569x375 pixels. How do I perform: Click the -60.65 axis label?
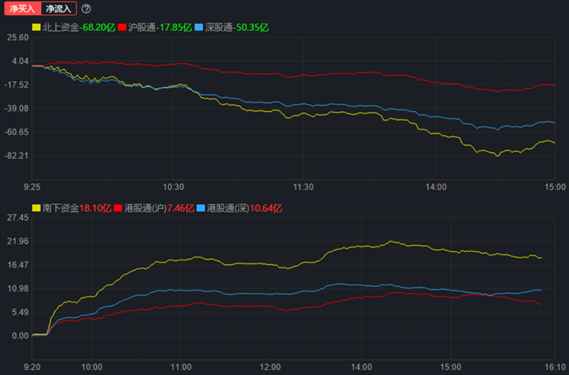pos(16,132)
